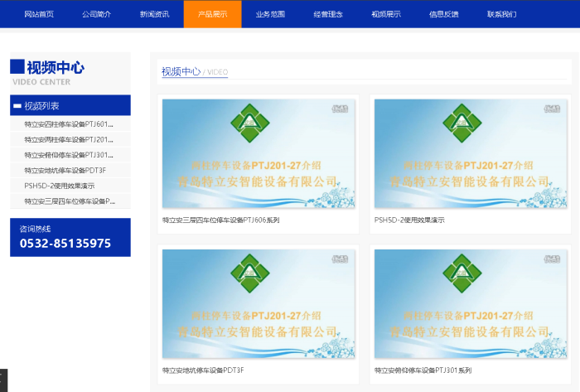Select the 视频展示 menu item

[x=386, y=14]
